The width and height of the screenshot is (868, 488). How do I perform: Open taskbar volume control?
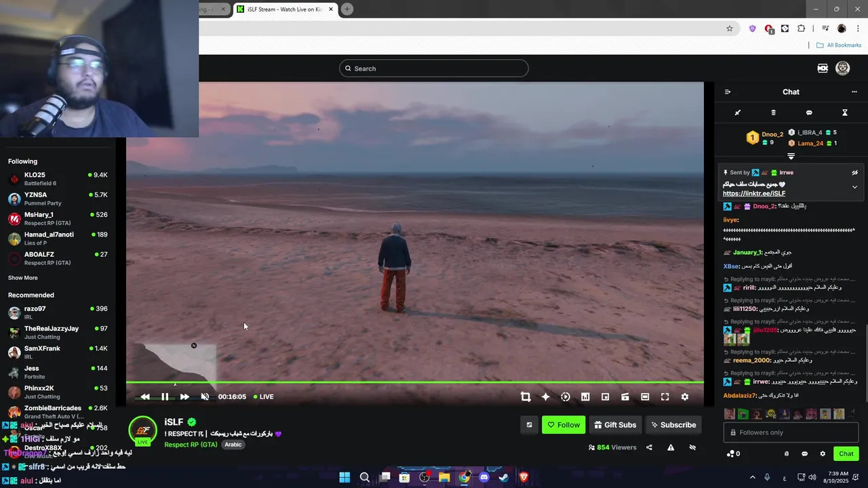point(812,477)
